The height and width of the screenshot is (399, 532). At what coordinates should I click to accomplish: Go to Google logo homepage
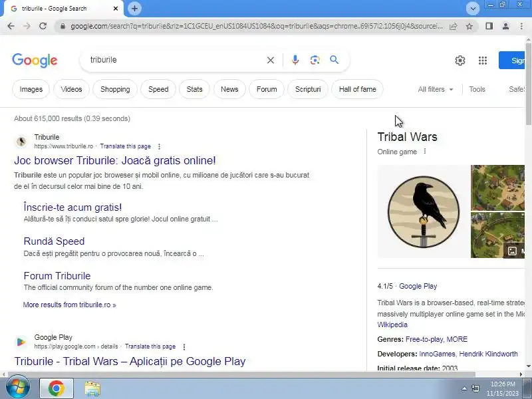click(35, 61)
